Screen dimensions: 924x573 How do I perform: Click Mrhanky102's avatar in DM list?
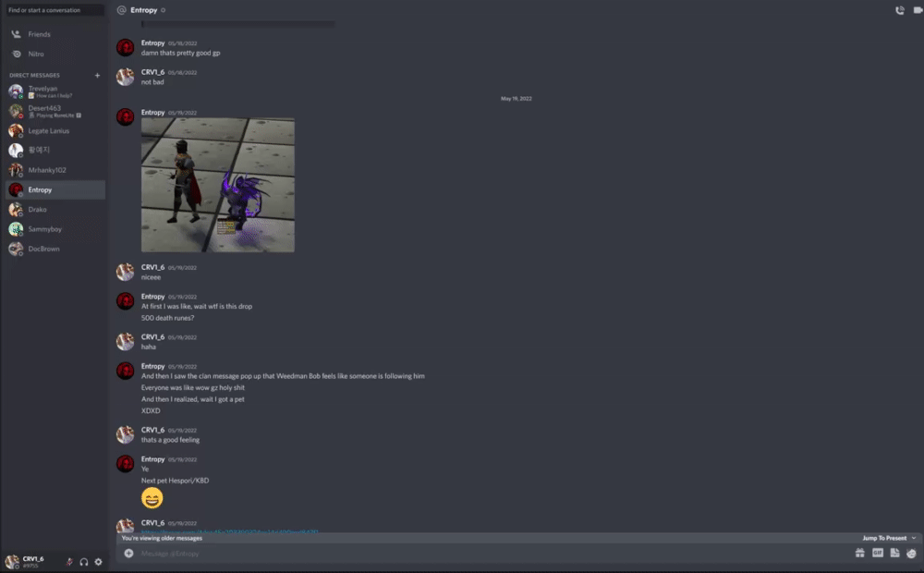(x=16, y=170)
